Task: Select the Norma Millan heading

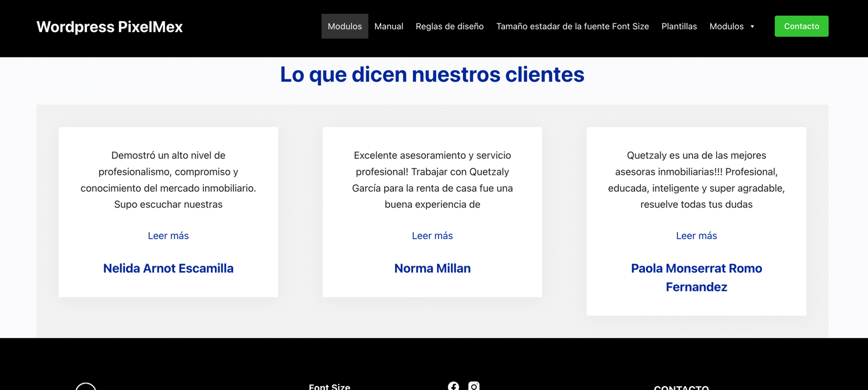Action: (x=432, y=268)
